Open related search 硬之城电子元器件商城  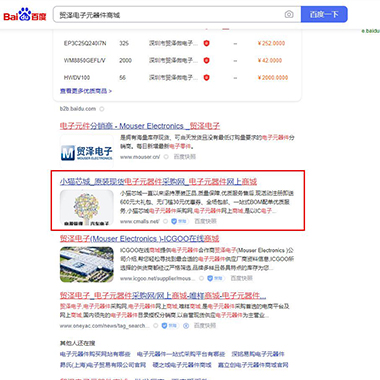pos(182,365)
